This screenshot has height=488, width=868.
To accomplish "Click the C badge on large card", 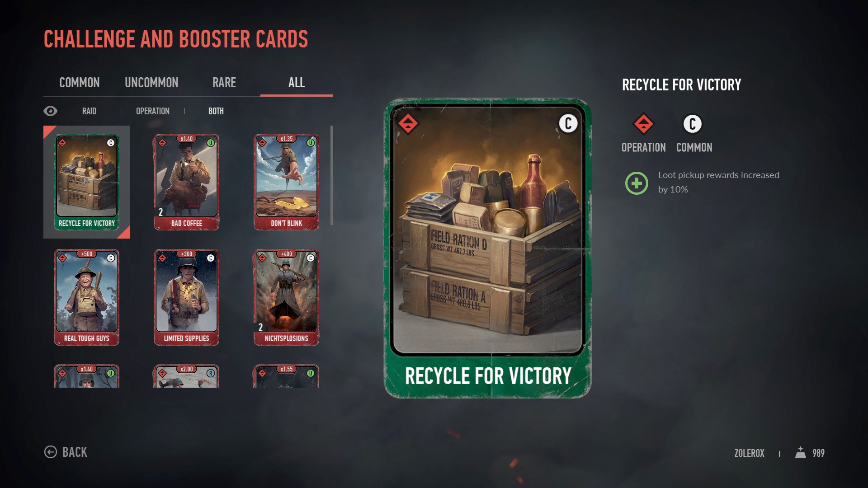I will click(x=568, y=123).
